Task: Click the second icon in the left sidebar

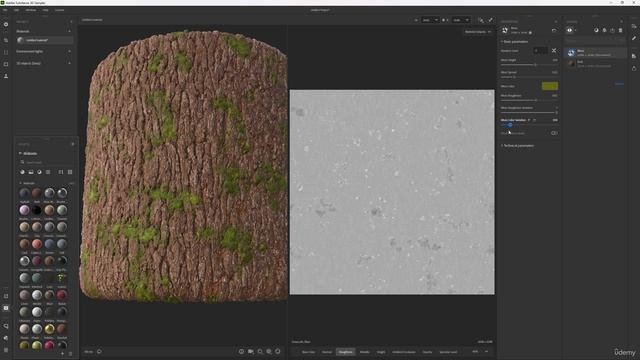Action: pyautogui.click(x=6, y=40)
